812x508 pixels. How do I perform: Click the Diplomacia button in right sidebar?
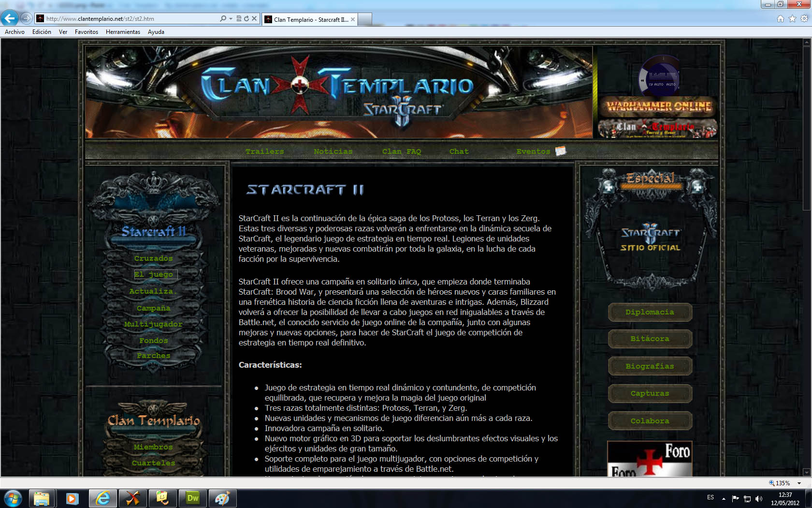pyautogui.click(x=650, y=312)
